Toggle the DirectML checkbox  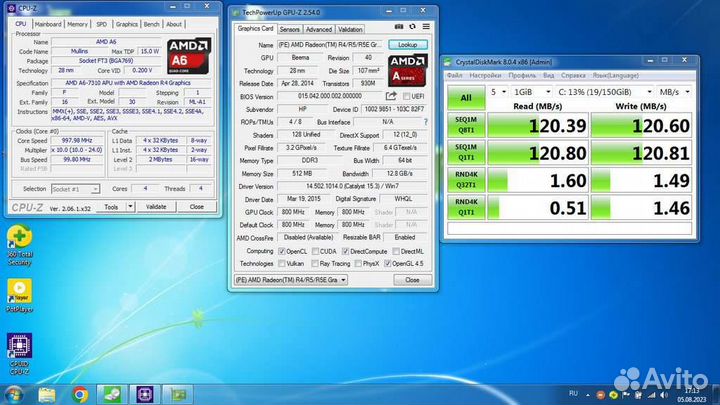(x=396, y=252)
